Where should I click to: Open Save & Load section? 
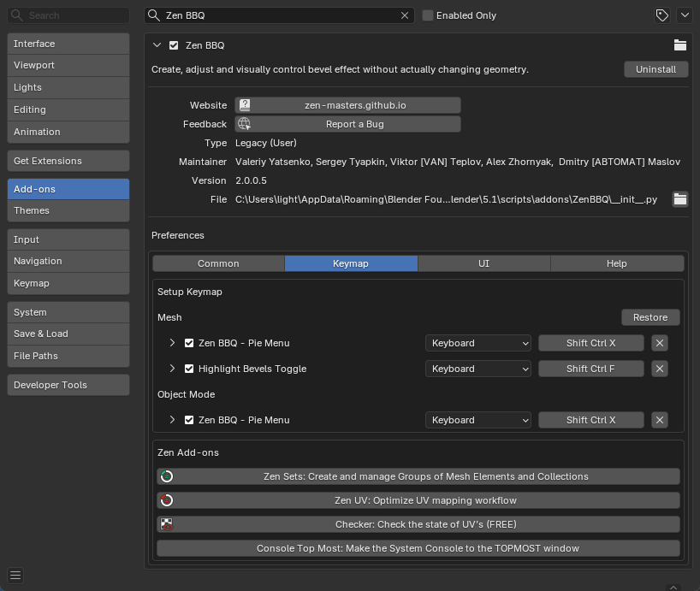pos(68,334)
